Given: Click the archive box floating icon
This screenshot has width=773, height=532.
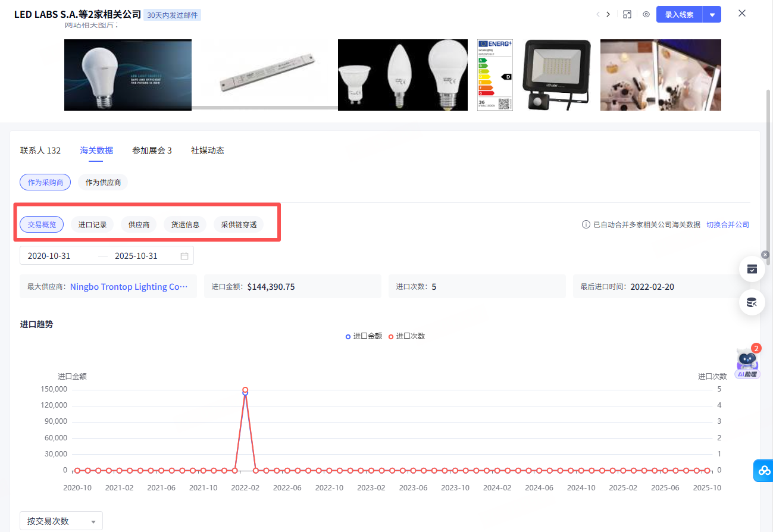Looking at the screenshot, I should 752,269.
